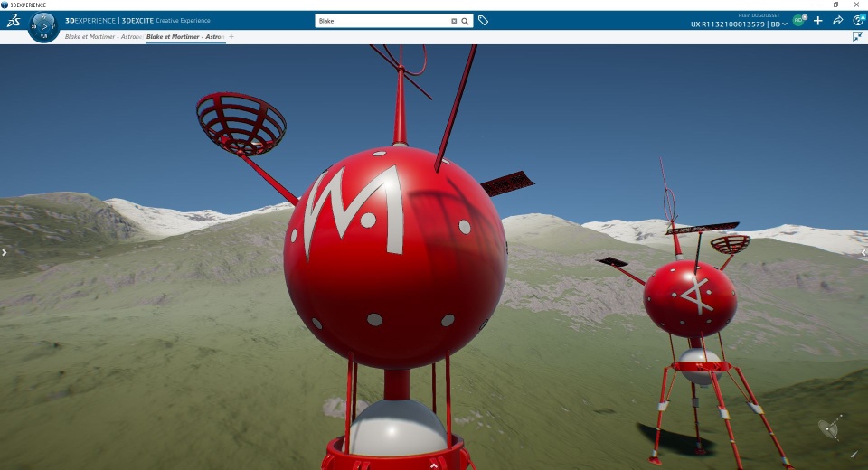Expand the bottom action bar chevron
868x470 pixels.
click(434, 465)
